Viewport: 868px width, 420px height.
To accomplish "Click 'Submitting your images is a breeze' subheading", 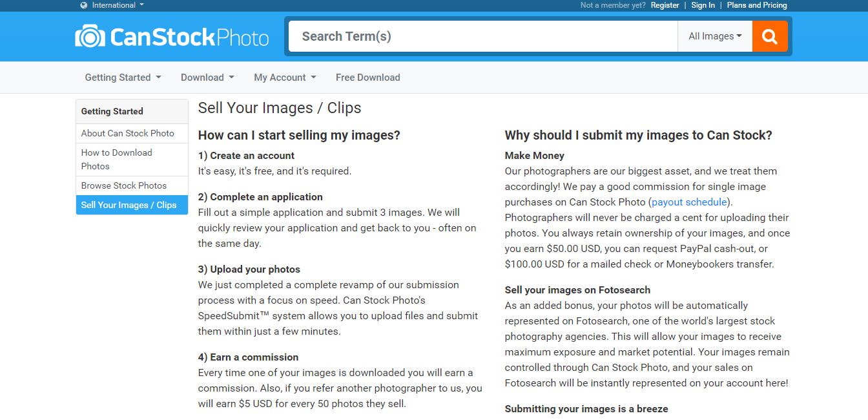I will tap(586, 409).
